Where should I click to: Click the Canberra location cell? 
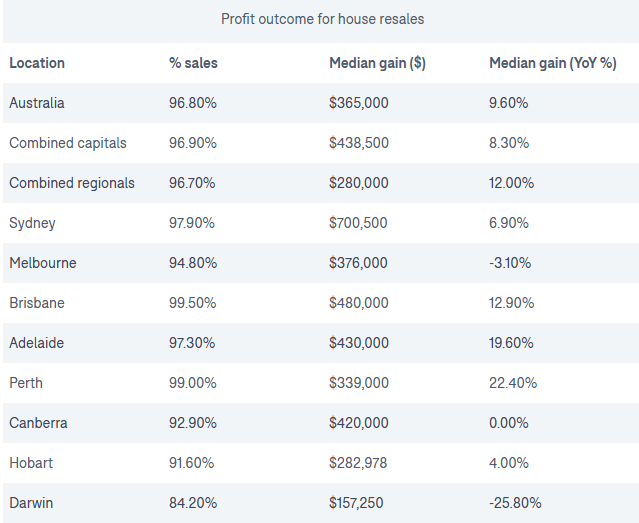(x=39, y=423)
